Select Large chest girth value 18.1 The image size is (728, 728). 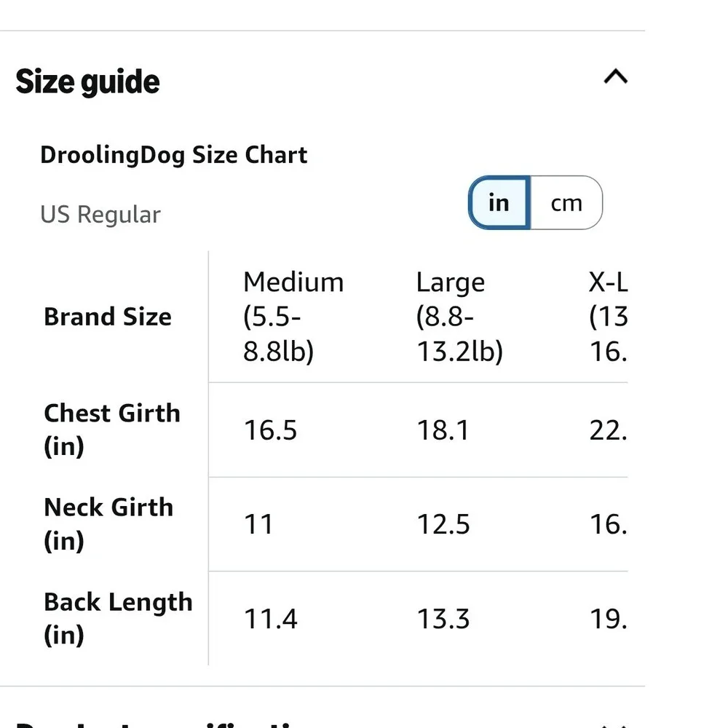[x=443, y=430]
